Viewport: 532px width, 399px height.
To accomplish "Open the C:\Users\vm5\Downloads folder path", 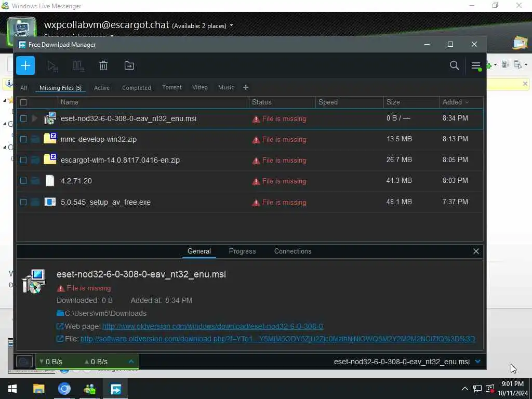I will pyautogui.click(x=105, y=313).
